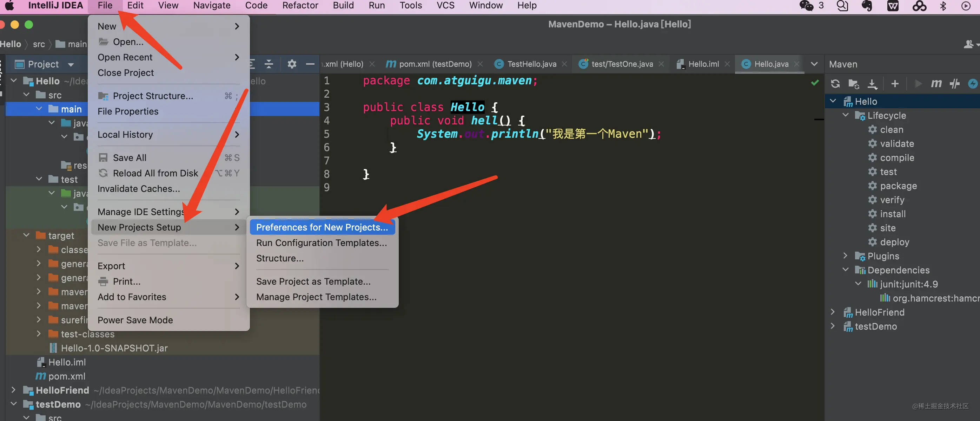The width and height of the screenshot is (980, 421).
Task: Click the WPS menu bar icon
Action: (x=893, y=6)
